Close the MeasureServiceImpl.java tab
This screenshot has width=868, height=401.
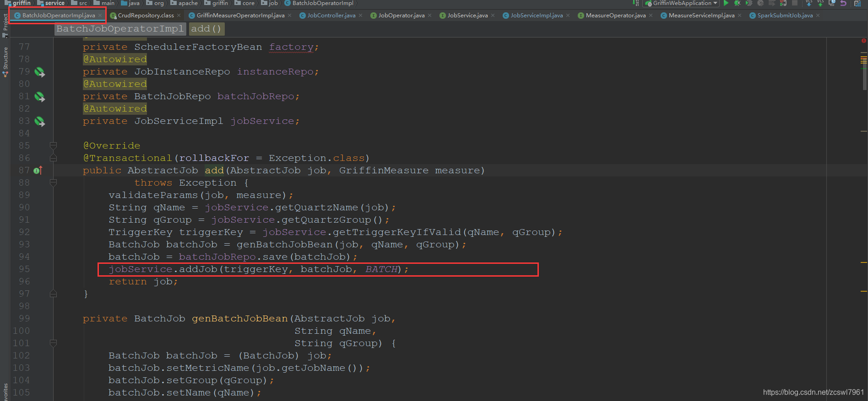pyautogui.click(x=739, y=16)
